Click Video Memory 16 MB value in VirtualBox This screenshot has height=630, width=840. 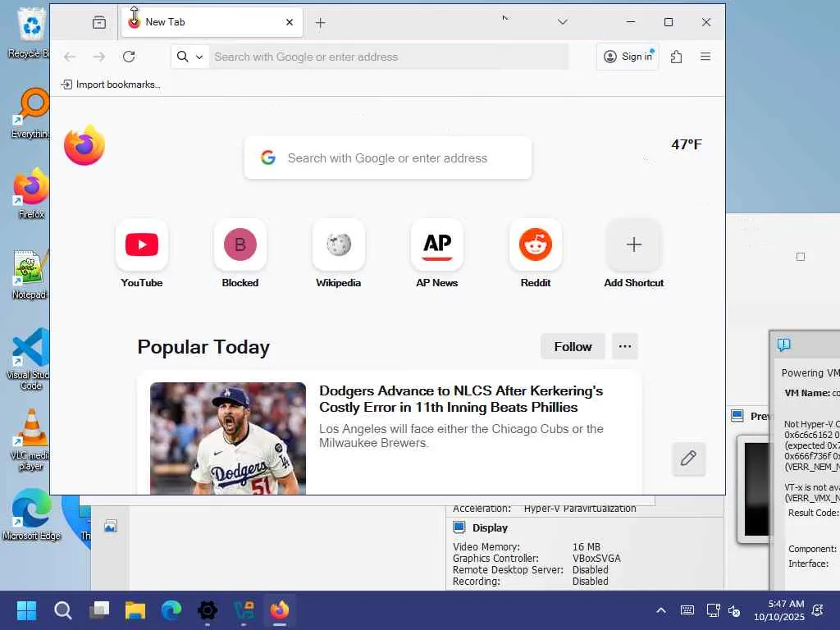pos(586,546)
